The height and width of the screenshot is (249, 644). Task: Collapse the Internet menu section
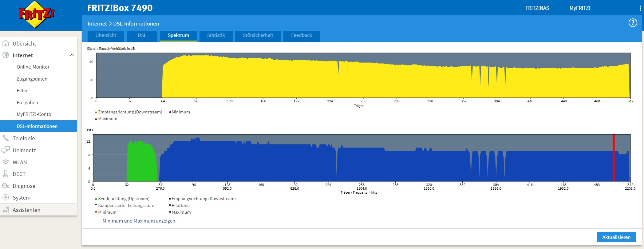coord(72,55)
